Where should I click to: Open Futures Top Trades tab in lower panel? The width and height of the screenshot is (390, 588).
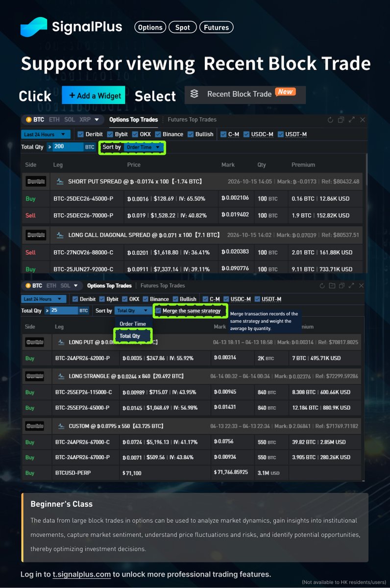tap(163, 286)
